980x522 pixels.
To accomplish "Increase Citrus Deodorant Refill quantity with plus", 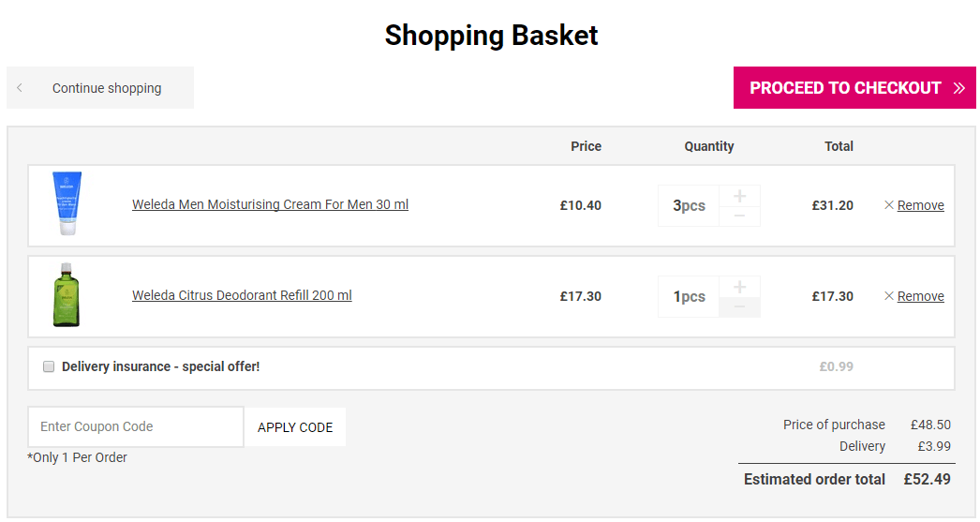I will pos(739,287).
